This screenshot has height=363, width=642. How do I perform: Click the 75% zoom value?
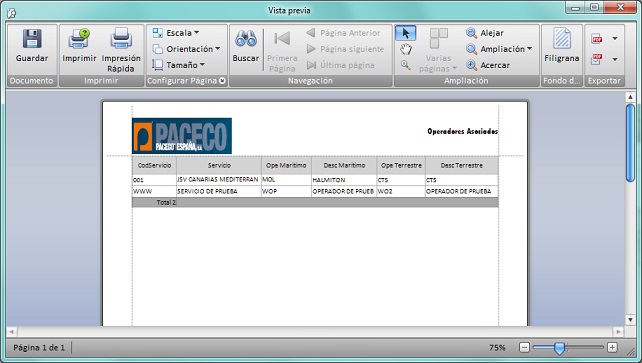497,348
